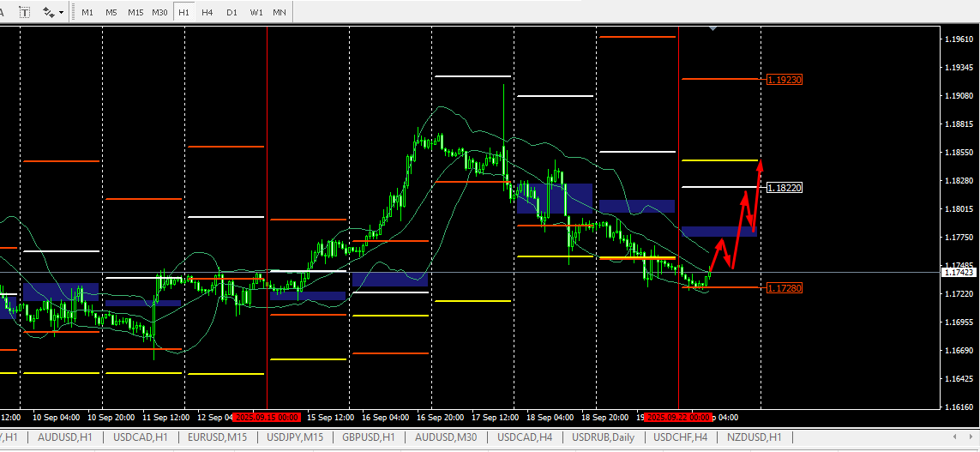This screenshot has width=980, height=452.
Task: Click the 1.17280 orange price label
Action: coord(784,288)
